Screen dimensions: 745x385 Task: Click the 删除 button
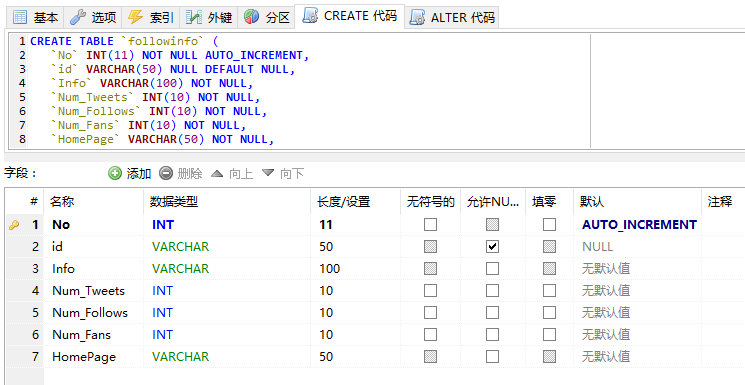pos(181,173)
